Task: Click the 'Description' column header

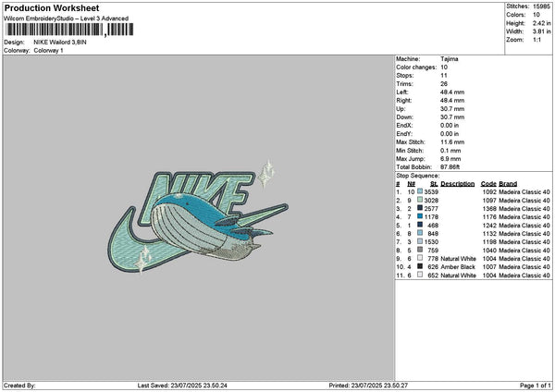Action: click(x=458, y=184)
